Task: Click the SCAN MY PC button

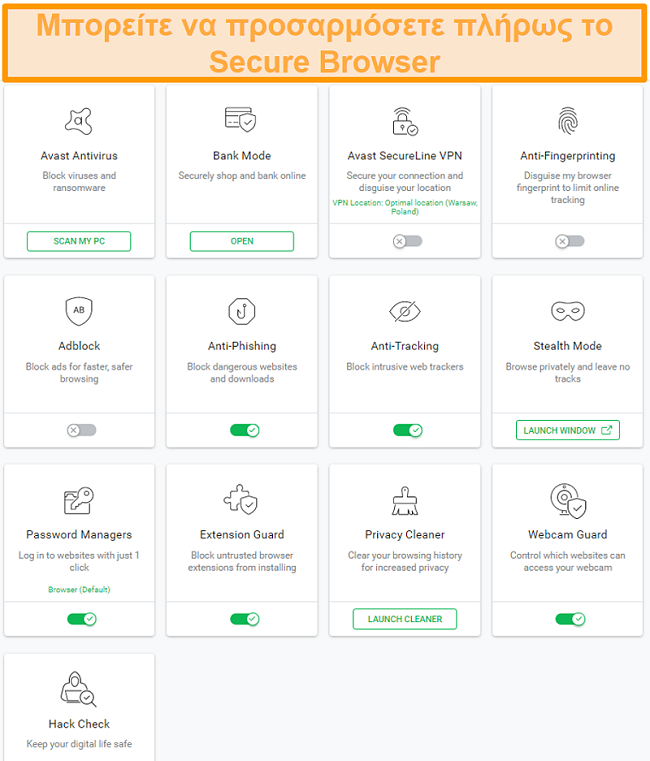Action: (79, 241)
